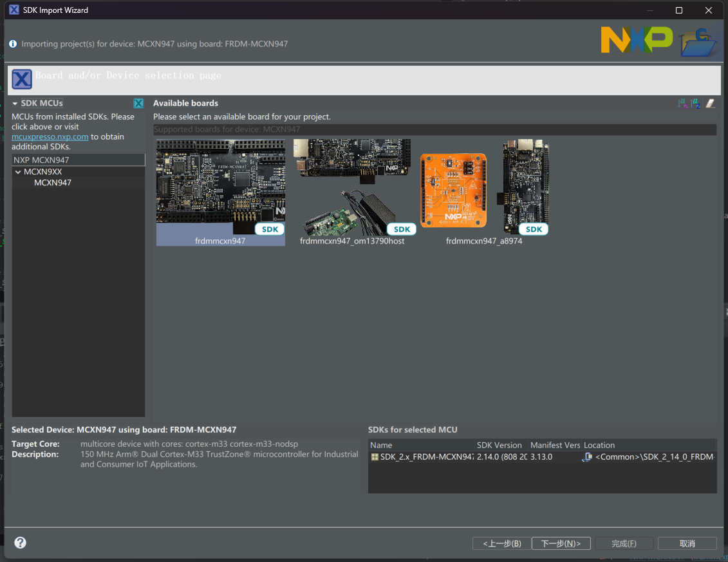This screenshot has width=728, height=562.
Task: Click the SDK MCUs section title
Action: (42, 103)
